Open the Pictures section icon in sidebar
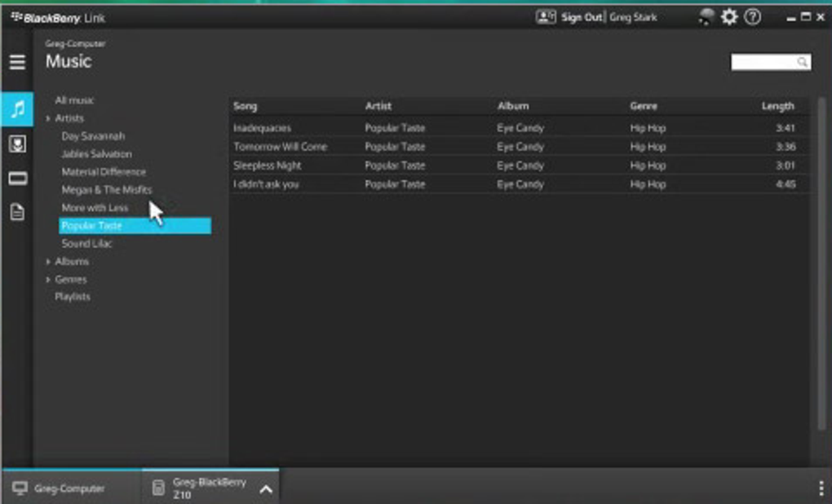Image resolution: width=832 pixels, height=504 pixels. (x=17, y=144)
